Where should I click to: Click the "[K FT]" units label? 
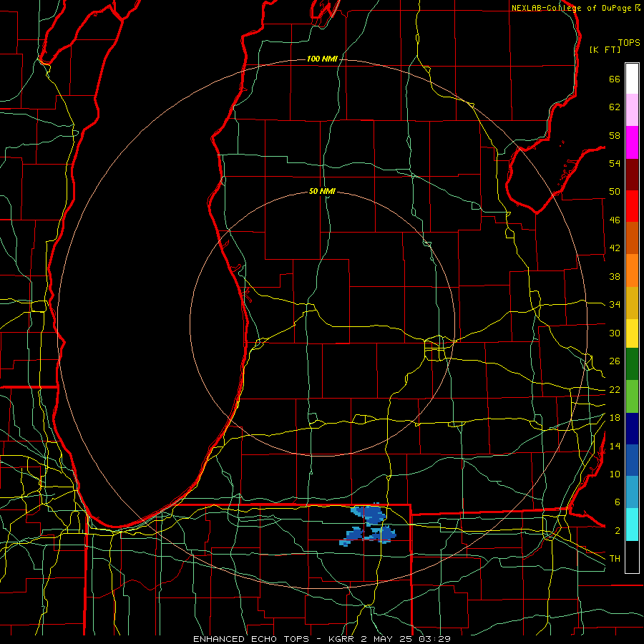pyautogui.click(x=605, y=49)
